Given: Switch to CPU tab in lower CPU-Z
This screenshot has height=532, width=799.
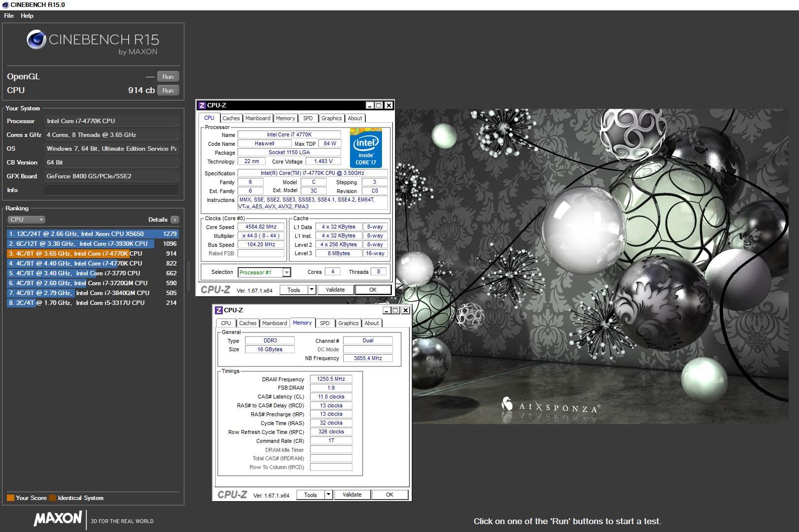Looking at the screenshot, I should pos(226,323).
